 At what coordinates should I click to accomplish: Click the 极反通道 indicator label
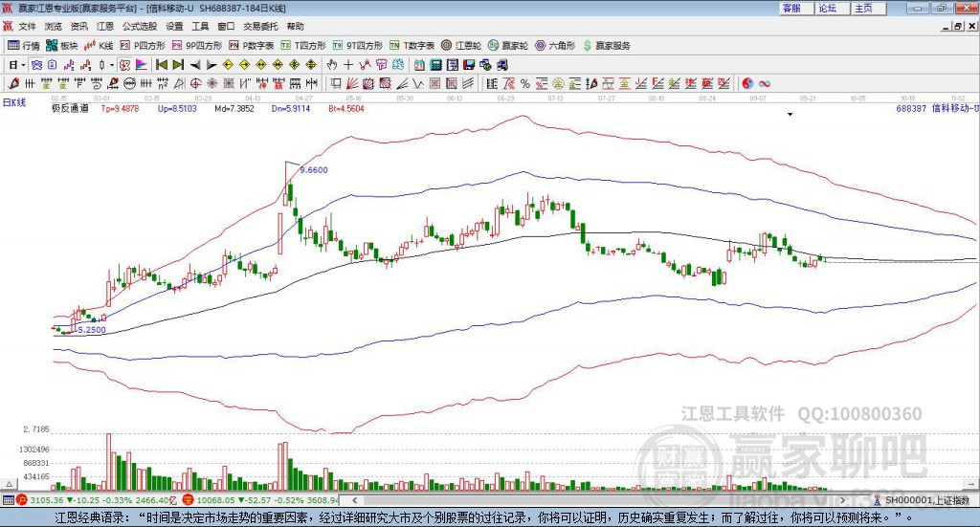(x=70, y=108)
